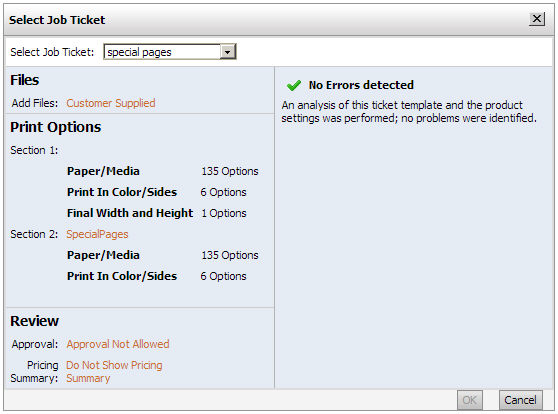
Task: Click the Cancel button
Action: (x=520, y=400)
